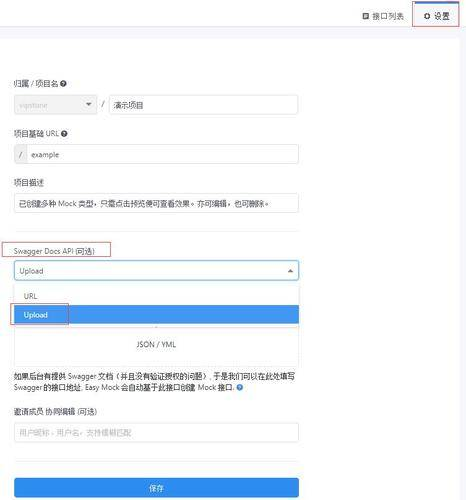Click the JSON / YML upload area

pyautogui.click(x=156, y=345)
